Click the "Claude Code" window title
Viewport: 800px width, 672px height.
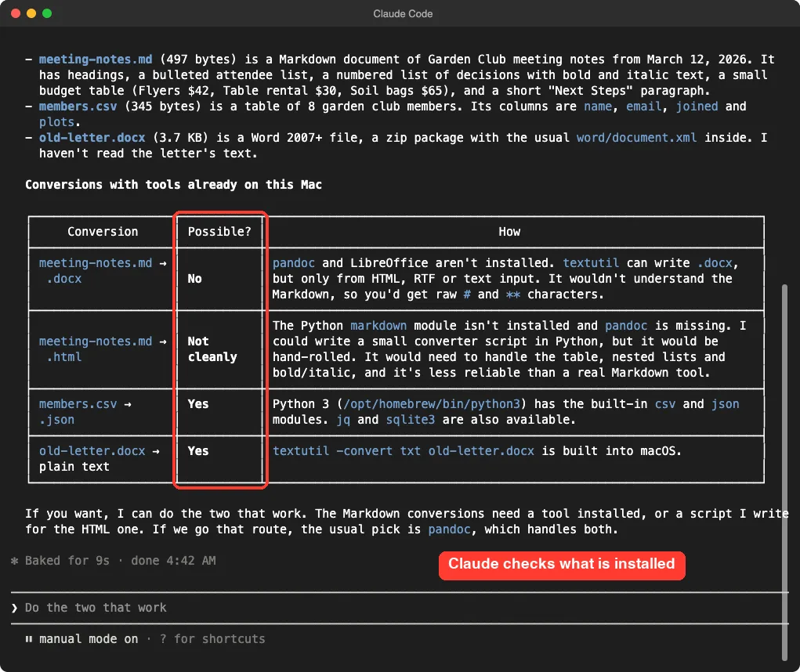403,14
